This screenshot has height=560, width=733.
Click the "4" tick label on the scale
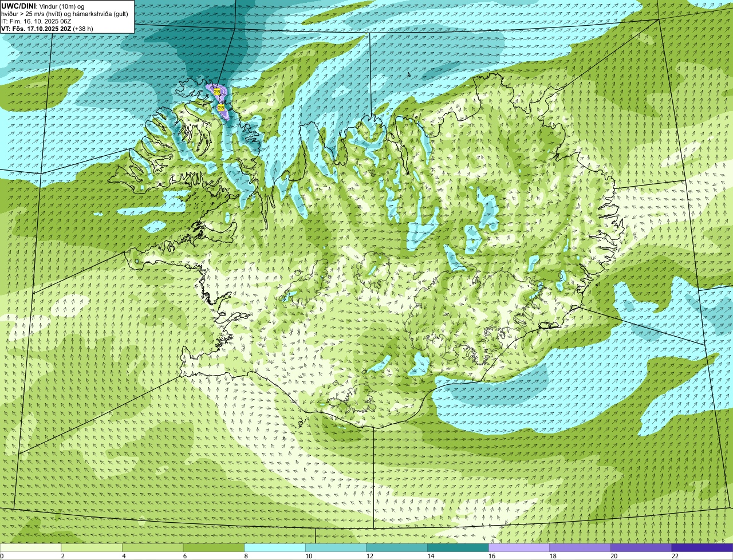click(124, 556)
